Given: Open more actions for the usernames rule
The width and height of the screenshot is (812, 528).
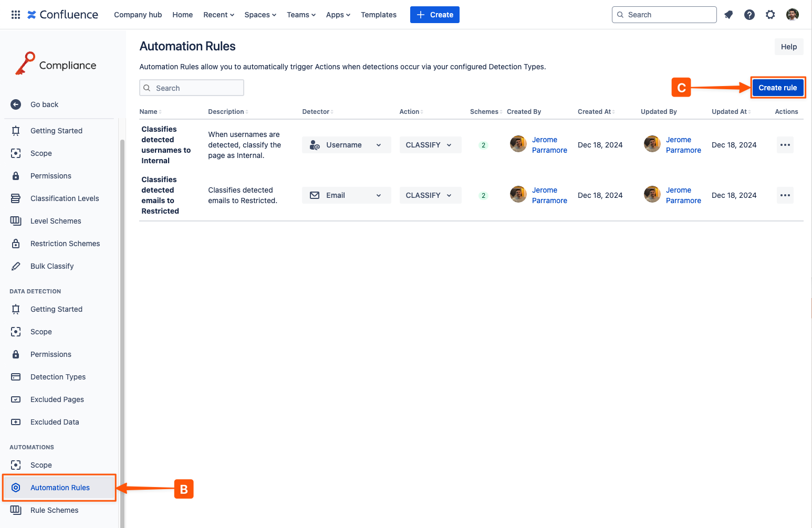Looking at the screenshot, I should [785, 145].
